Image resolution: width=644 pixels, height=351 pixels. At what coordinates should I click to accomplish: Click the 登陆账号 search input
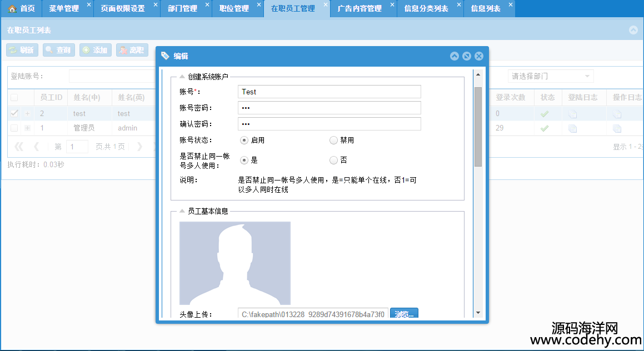pos(112,76)
